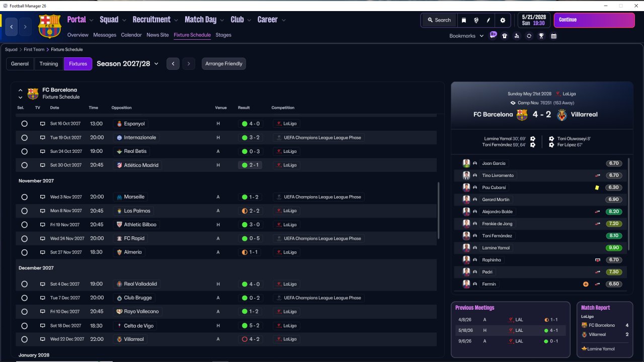
Task: Click Lamine Yamal's 9.90 rating
Action: coord(614,248)
